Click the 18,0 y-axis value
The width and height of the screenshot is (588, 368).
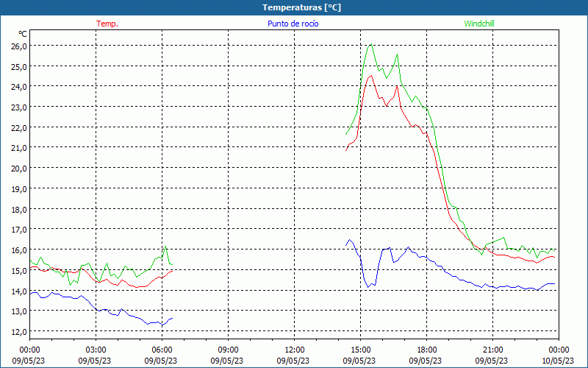[19, 209]
